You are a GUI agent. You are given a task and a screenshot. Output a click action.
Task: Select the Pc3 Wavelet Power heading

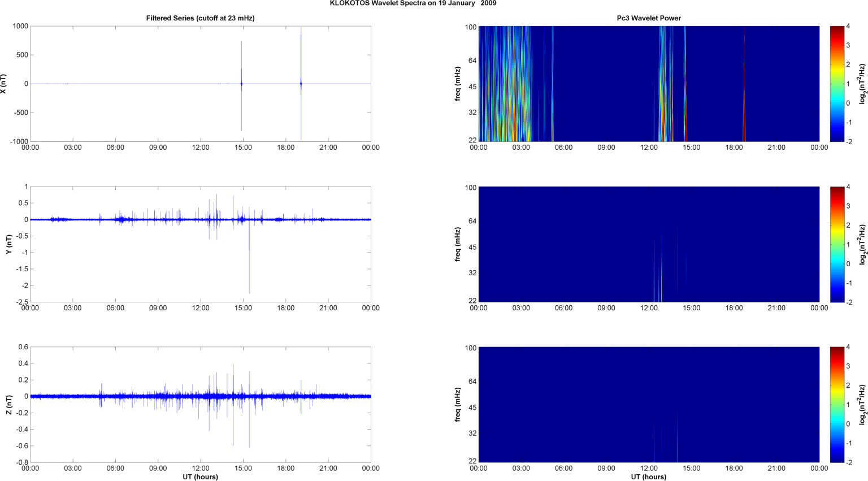point(648,18)
